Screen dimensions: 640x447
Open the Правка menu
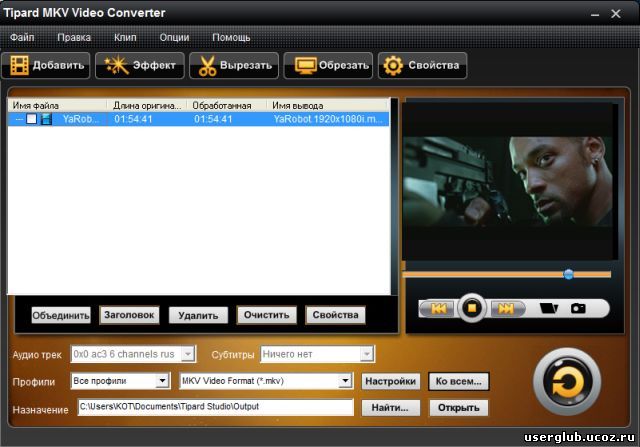74,38
